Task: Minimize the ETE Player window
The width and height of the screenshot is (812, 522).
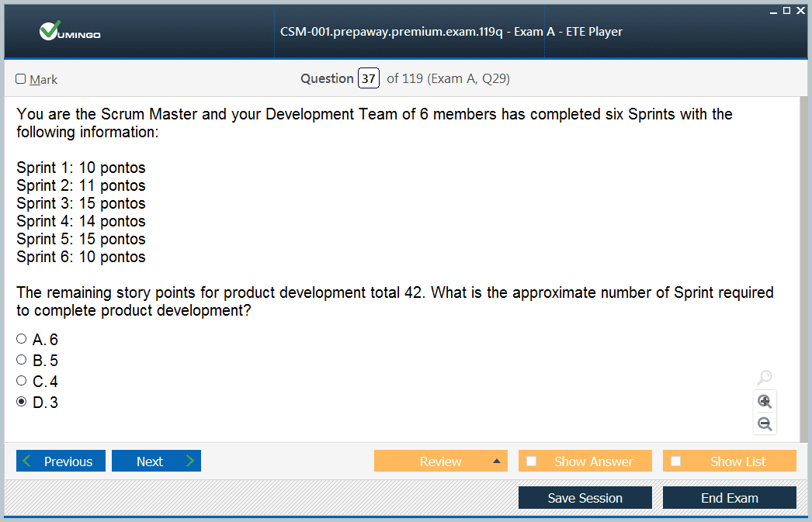Action: tap(773, 10)
